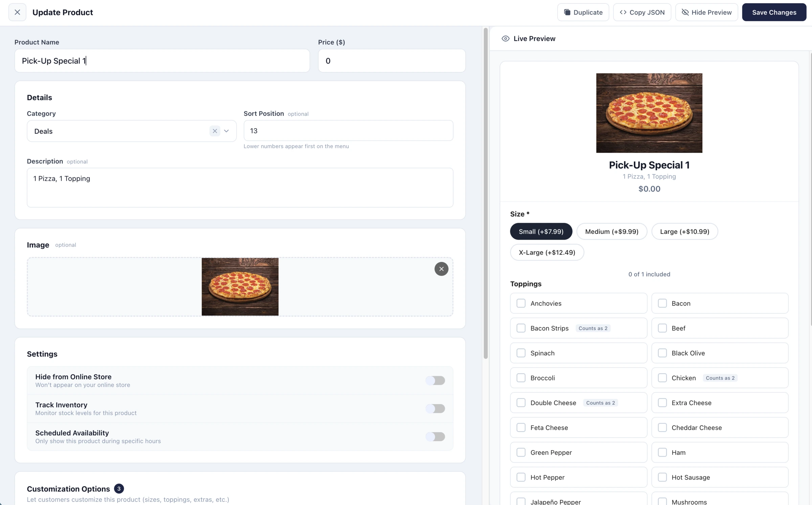Check the Ham topping
This screenshot has width=812, height=505.
662,453
